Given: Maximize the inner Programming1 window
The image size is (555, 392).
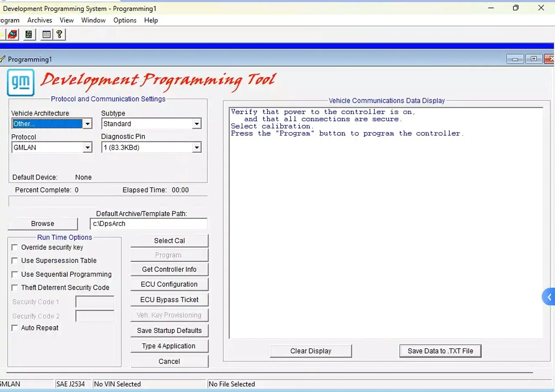Looking at the screenshot, I should pos(534,59).
